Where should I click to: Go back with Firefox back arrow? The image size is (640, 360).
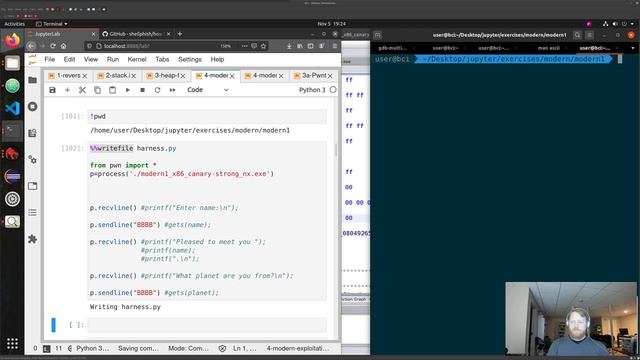31,46
